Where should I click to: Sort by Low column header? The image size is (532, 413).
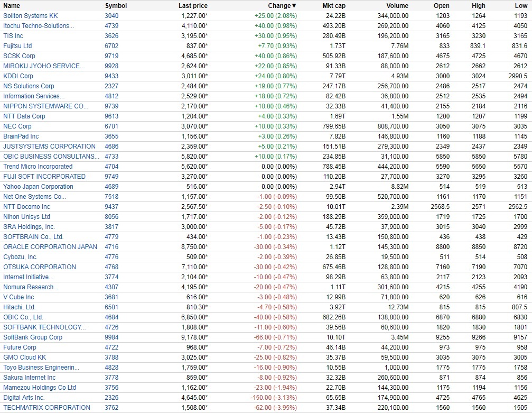coord(521,6)
